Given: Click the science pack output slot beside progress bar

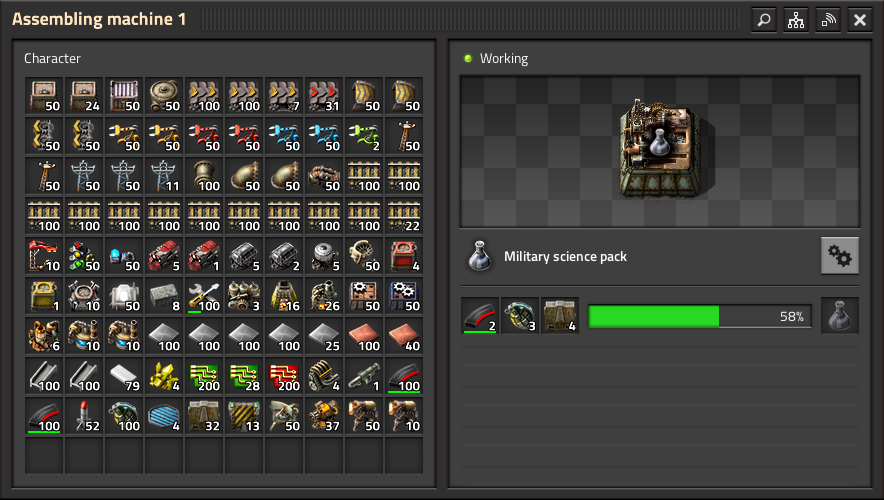Looking at the screenshot, I should point(839,316).
